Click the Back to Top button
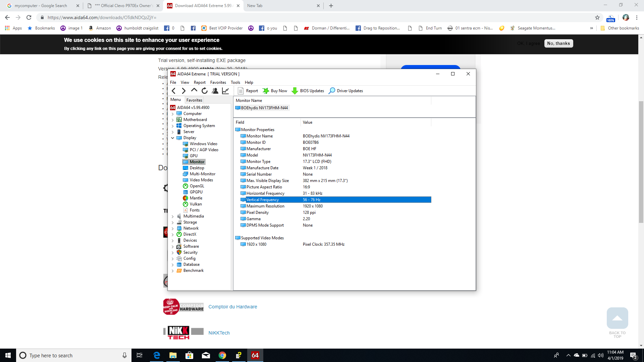Image resolution: width=644 pixels, height=362 pixels. point(617,323)
